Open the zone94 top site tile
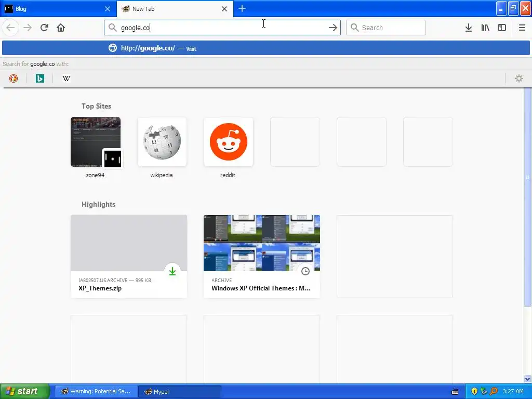The width and height of the screenshot is (532, 399). [96, 142]
